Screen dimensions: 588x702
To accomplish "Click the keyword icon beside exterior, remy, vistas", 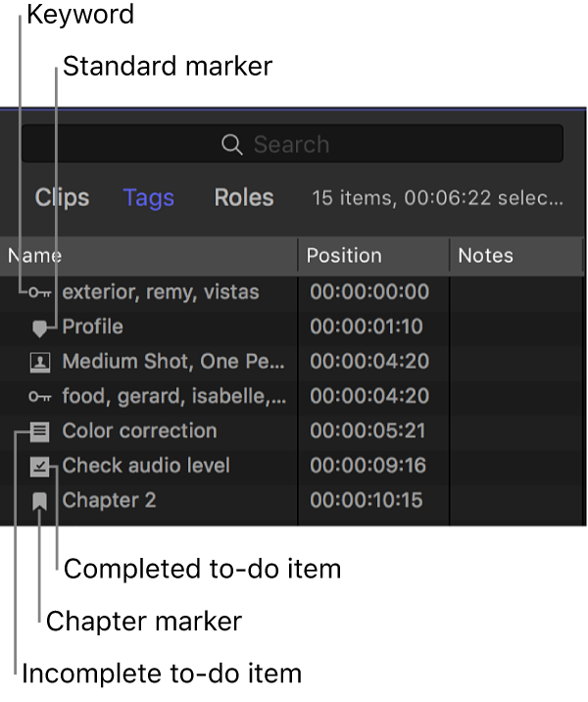I will pos(39,292).
